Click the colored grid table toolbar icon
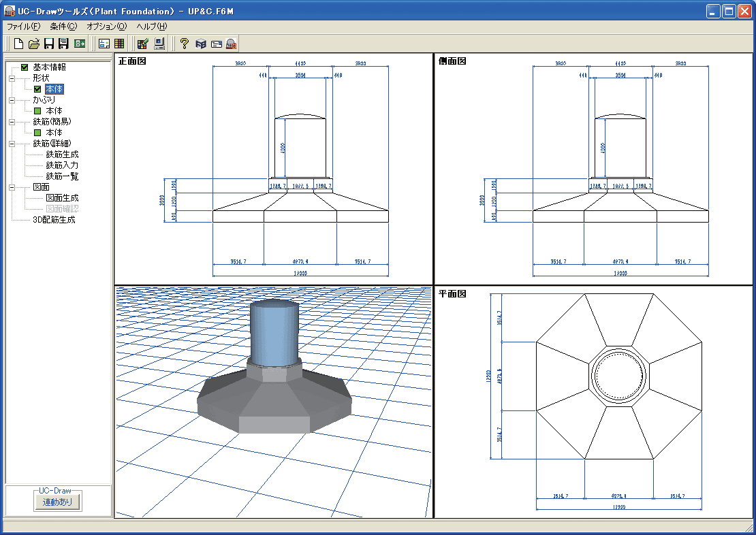 [119, 44]
